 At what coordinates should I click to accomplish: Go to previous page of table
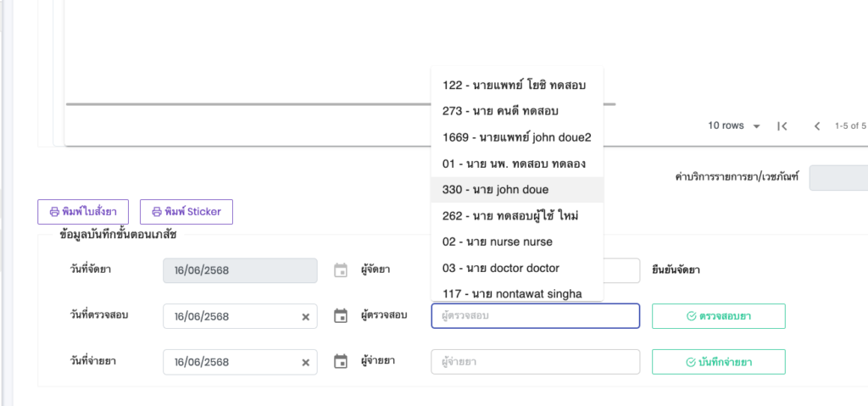click(817, 126)
